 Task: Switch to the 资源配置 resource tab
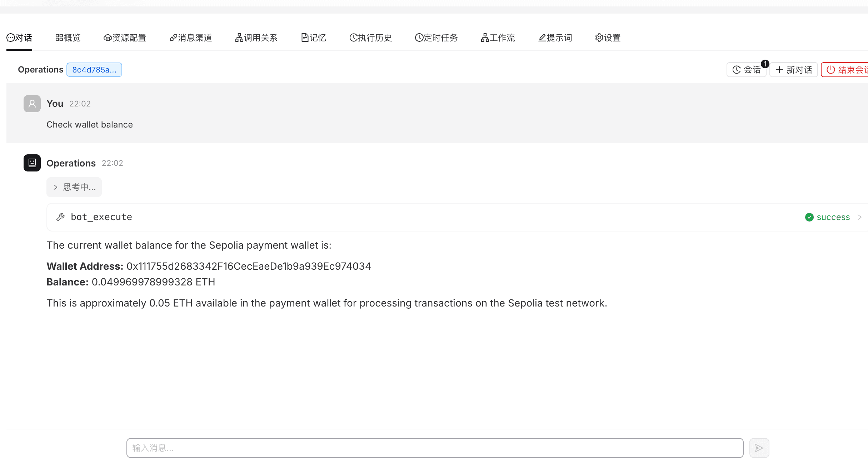pos(125,38)
